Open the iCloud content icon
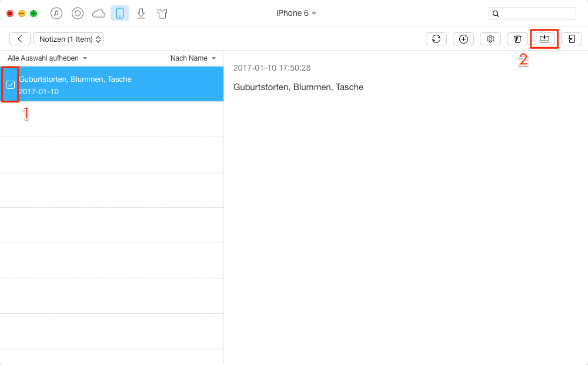Image resolution: width=588 pixels, height=365 pixels. click(x=99, y=14)
